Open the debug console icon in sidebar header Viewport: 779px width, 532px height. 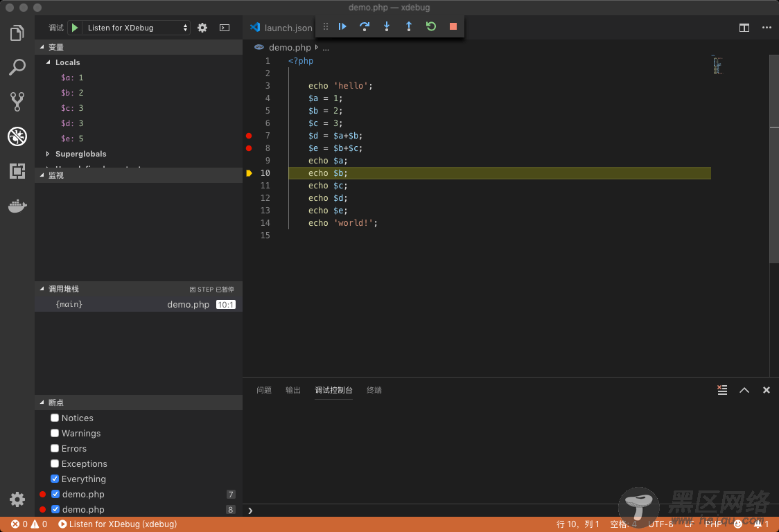pyautogui.click(x=225, y=28)
